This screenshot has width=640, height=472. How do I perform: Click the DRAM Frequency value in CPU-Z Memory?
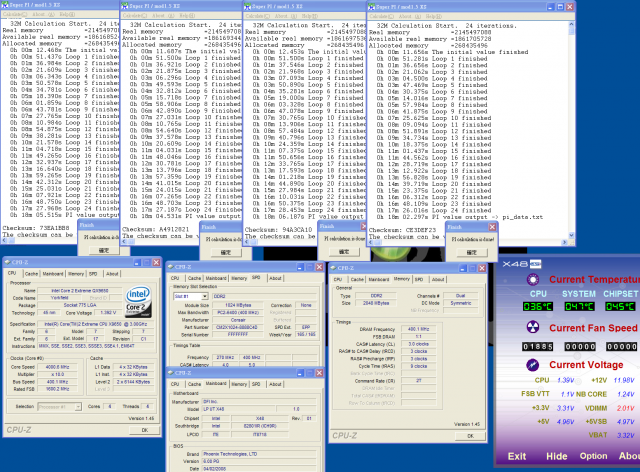pos(418,329)
